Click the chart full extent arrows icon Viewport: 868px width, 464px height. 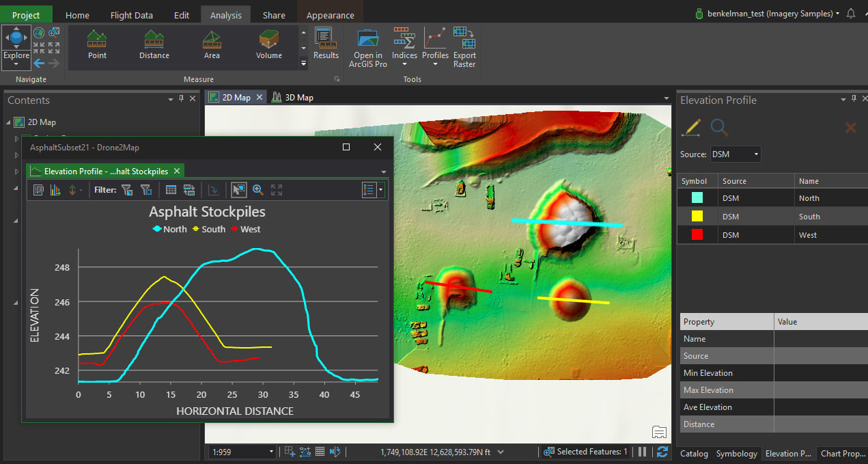pyautogui.click(x=277, y=190)
